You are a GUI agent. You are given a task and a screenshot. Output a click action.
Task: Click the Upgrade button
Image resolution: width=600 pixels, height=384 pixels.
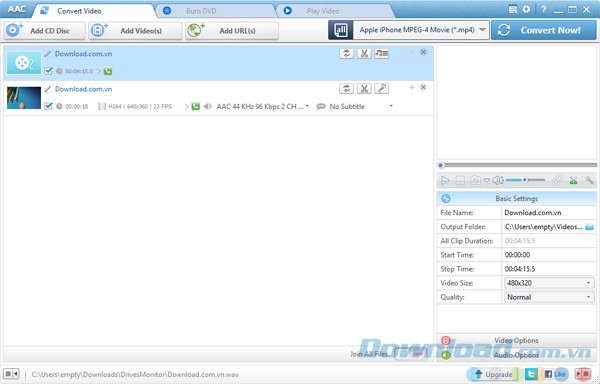point(493,374)
